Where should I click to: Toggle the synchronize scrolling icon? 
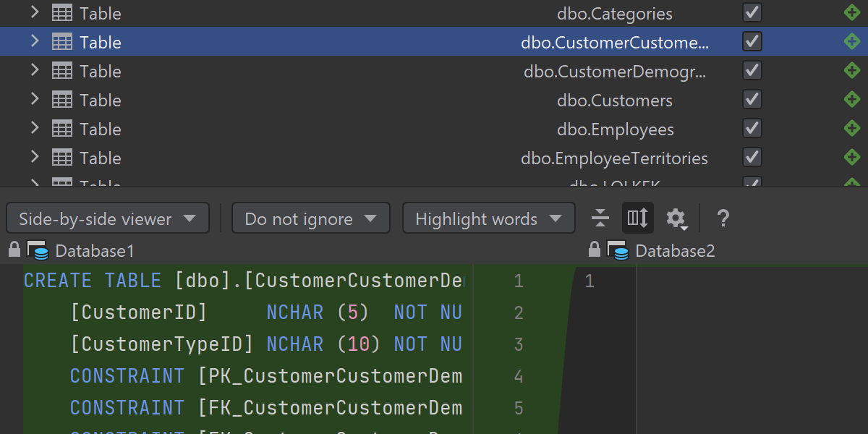[x=637, y=218]
